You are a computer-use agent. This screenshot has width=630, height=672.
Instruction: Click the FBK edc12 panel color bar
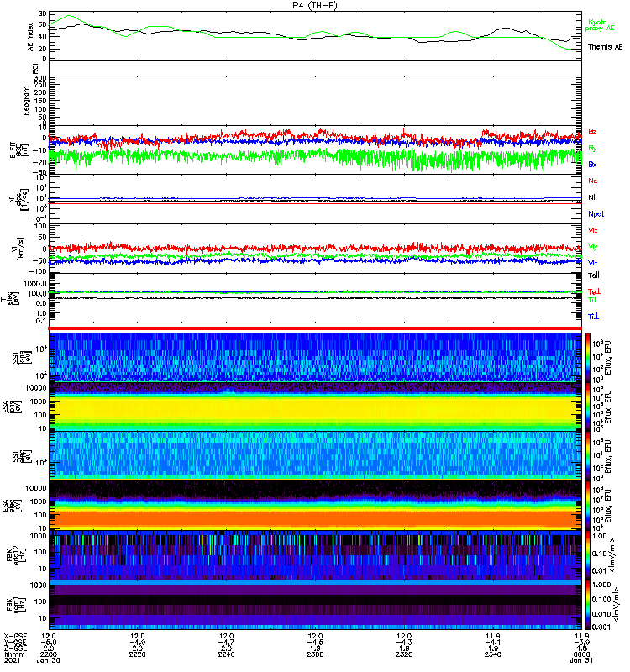point(587,554)
